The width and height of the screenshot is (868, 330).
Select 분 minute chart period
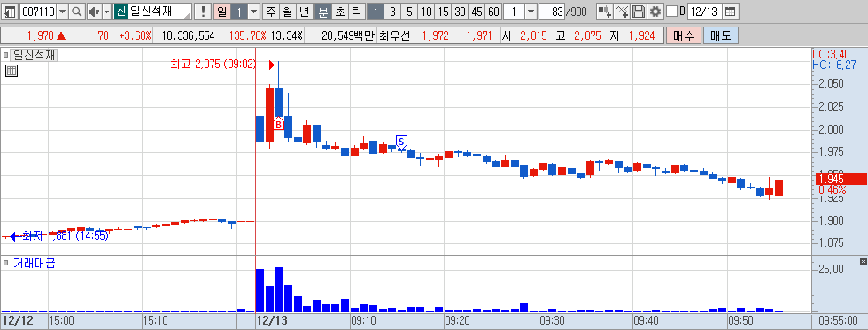click(x=323, y=11)
